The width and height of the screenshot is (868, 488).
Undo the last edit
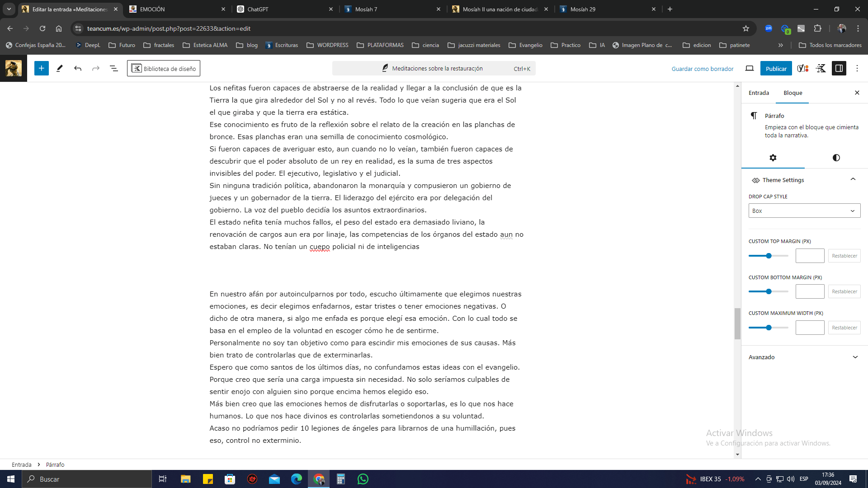point(78,68)
